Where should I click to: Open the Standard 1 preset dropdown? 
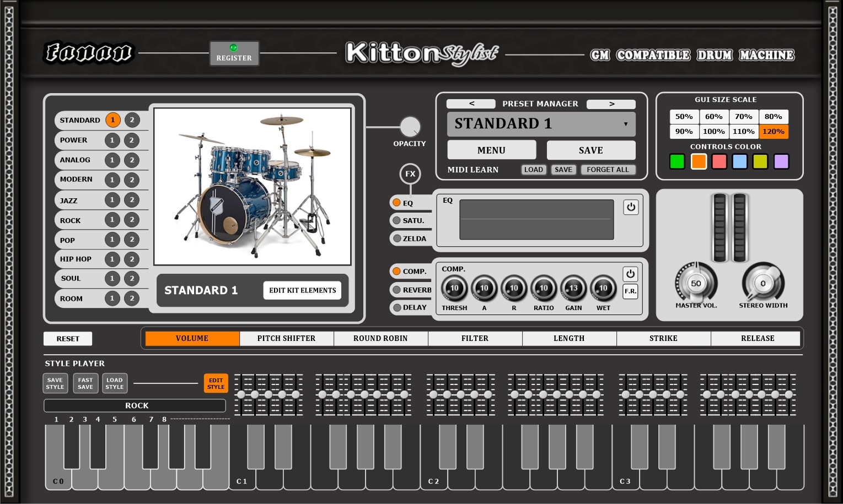(625, 124)
